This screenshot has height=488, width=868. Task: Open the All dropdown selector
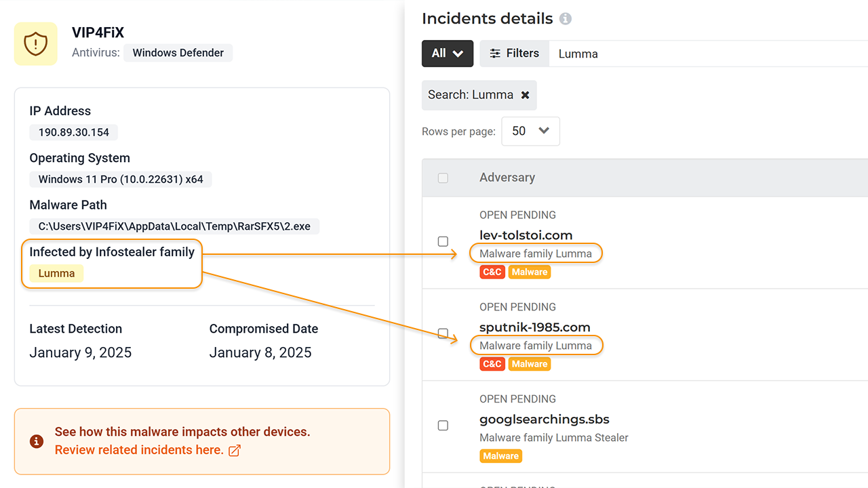pos(447,54)
